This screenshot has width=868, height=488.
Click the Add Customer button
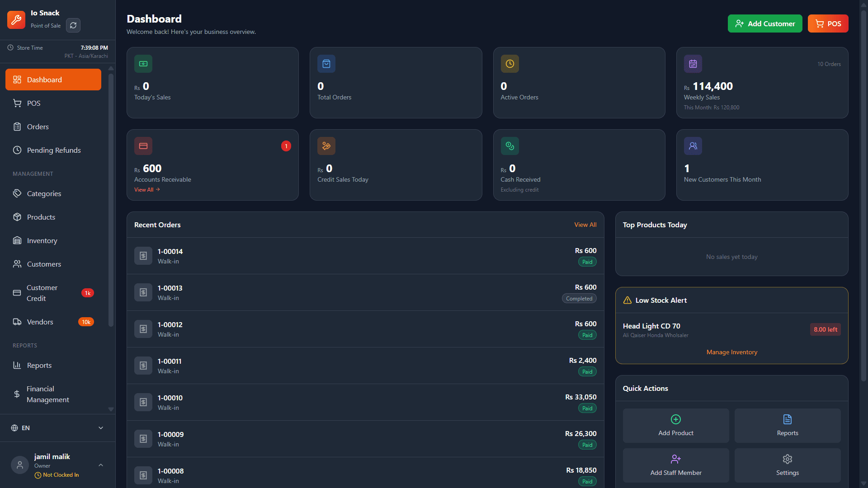(764, 23)
